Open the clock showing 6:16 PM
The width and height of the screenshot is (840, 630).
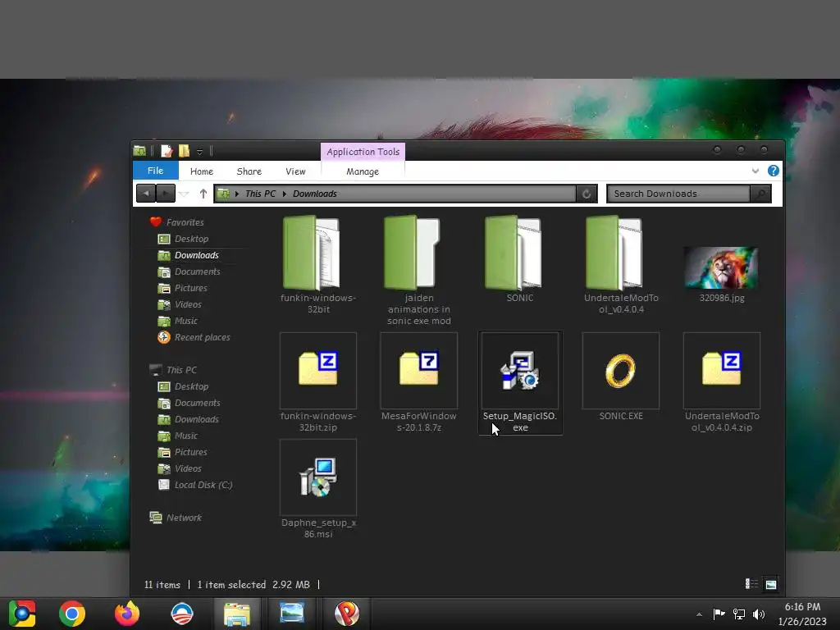tap(802, 614)
